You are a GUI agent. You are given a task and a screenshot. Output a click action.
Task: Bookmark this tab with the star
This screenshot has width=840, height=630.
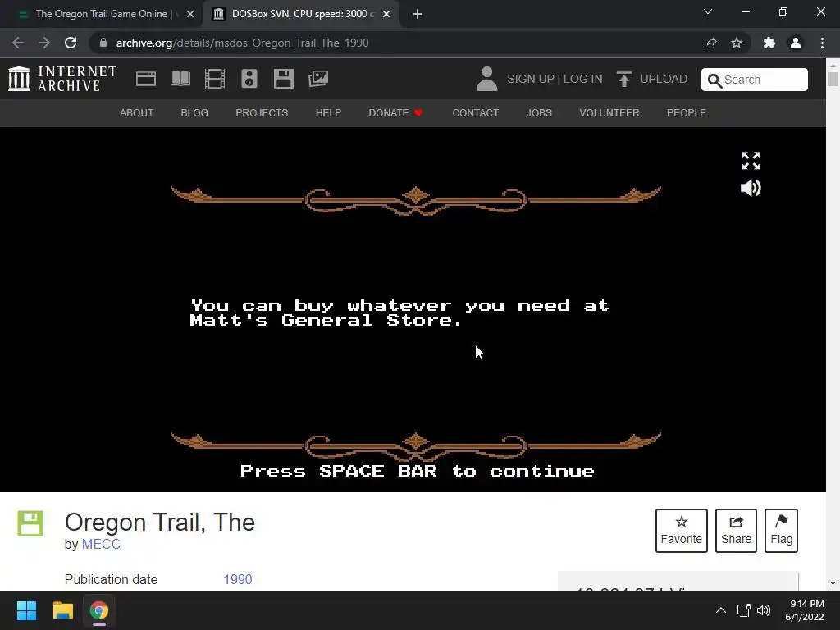coord(737,43)
